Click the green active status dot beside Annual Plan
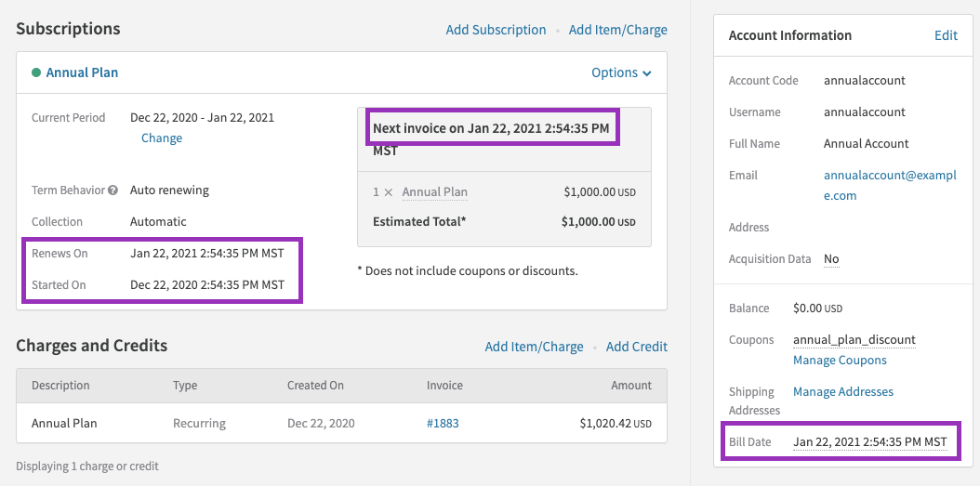980x486 pixels. [x=36, y=72]
